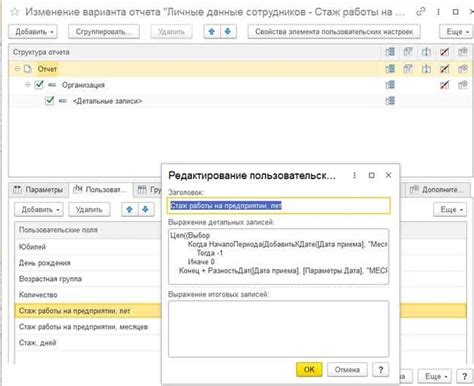Image resolution: width=474 pixels, height=386 pixels.
Task: Open Еще menu in user fields panel
Action: (x=450, y=210)
